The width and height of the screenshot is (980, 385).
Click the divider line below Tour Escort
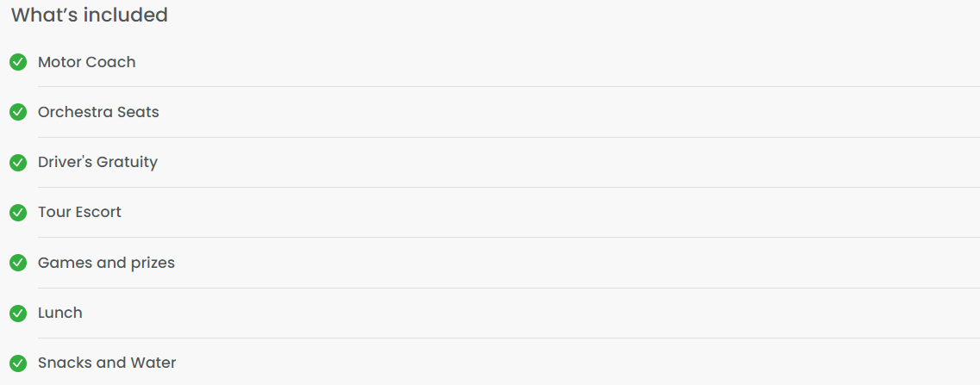509,238
